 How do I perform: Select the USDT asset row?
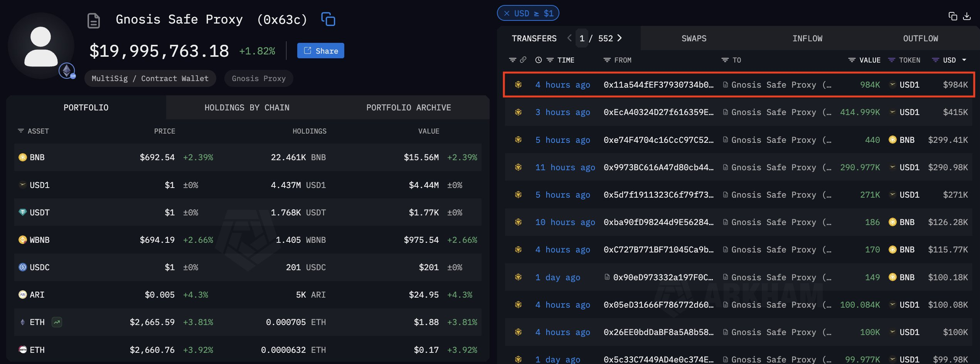tap(248, 212)
